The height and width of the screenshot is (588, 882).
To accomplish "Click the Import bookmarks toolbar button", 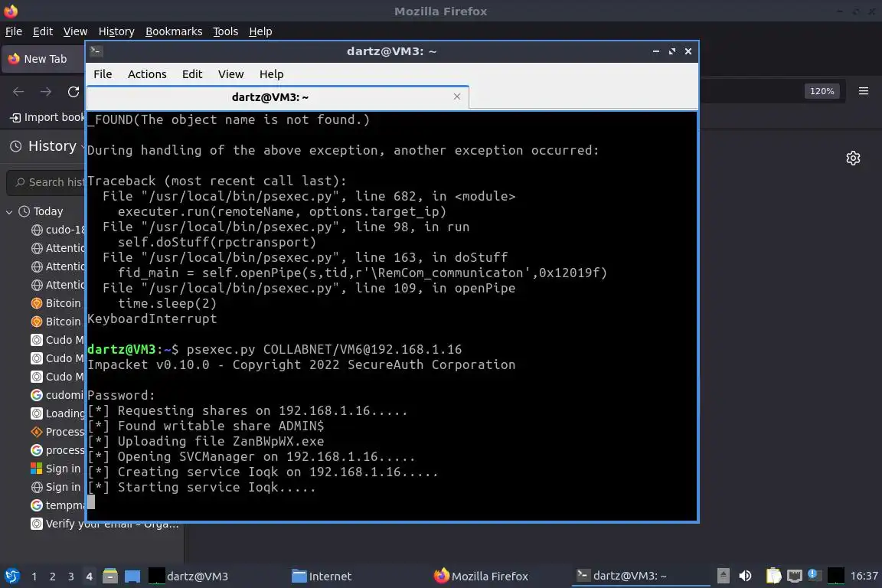I will 47,118.
